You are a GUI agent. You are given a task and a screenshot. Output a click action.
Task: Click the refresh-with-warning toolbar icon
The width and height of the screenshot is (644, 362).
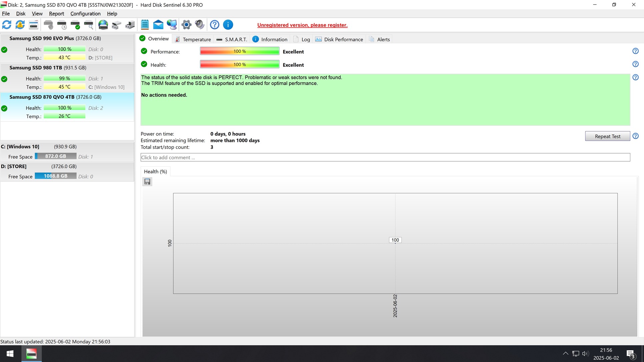pyautogui.click(x=20, y=25)
